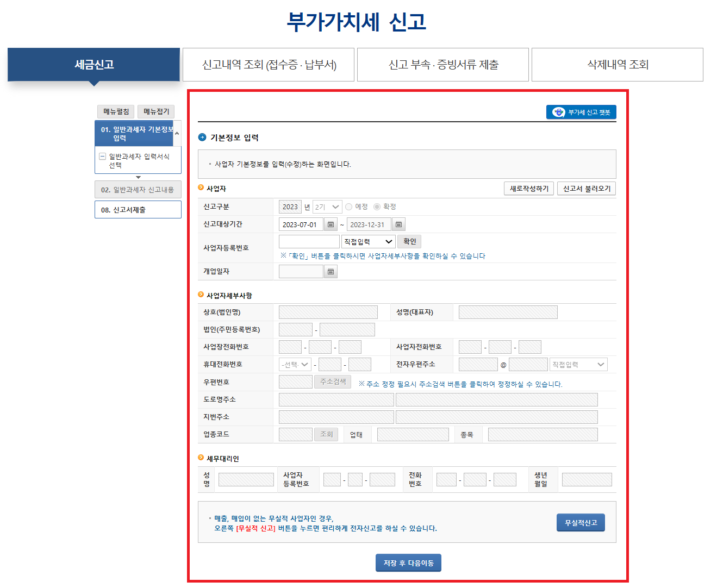Open the -선택- mobile carrier dropdown
Viewport: 717px width, 588px height.
(x=294, y=364)
